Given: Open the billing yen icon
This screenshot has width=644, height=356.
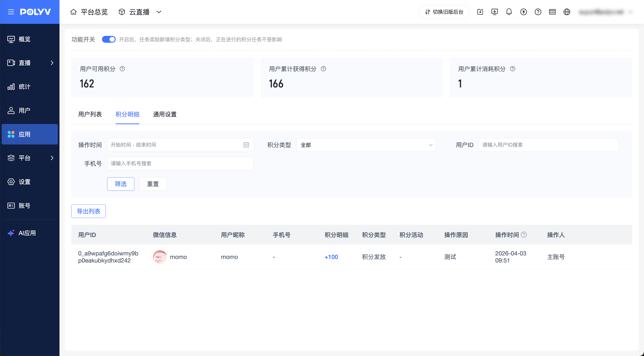Looking at the screenshot, I should click(x=524, y=12).
